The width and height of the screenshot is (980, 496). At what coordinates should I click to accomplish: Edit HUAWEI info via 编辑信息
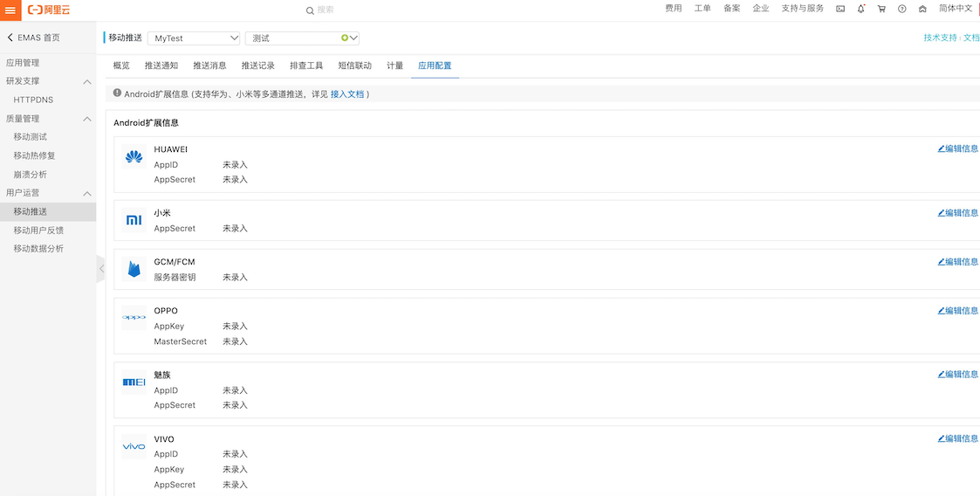coord(958,148)
